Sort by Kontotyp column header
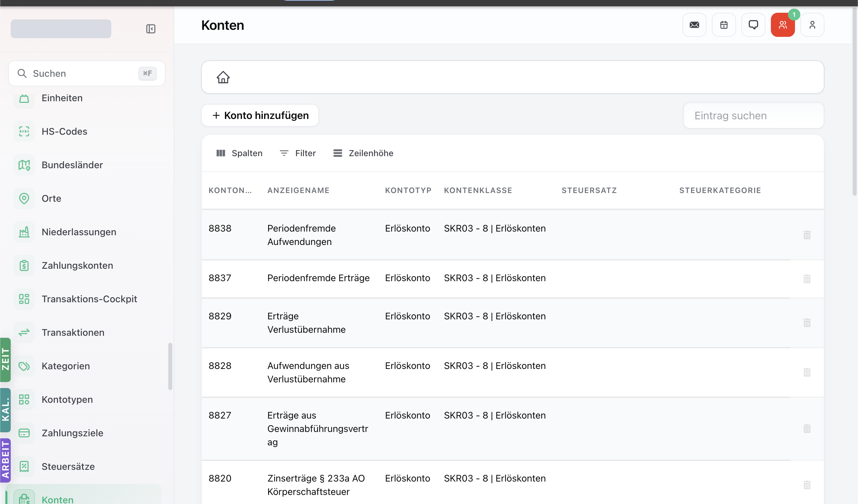This screenshot has height=504, width=858. 408,190
